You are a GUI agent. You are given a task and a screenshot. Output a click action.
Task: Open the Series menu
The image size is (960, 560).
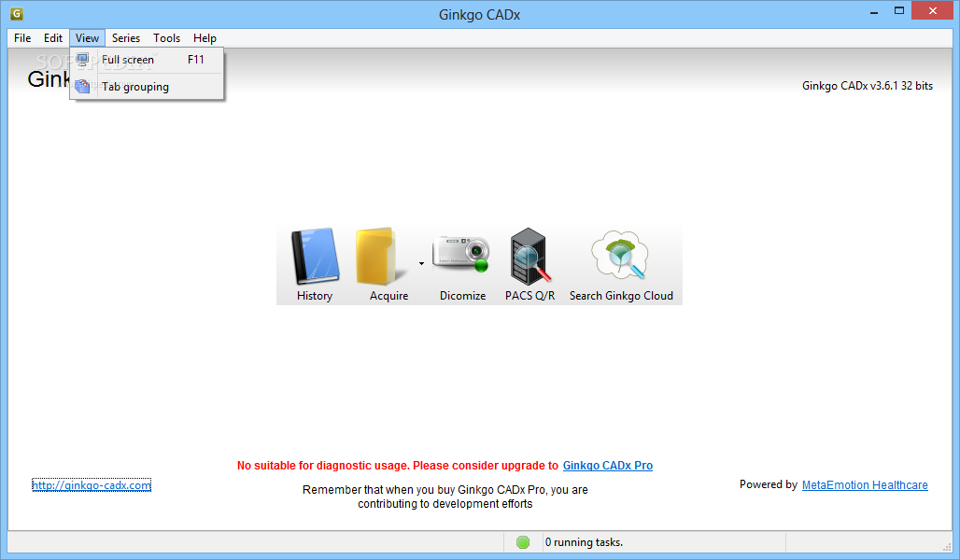click(126, 38)
